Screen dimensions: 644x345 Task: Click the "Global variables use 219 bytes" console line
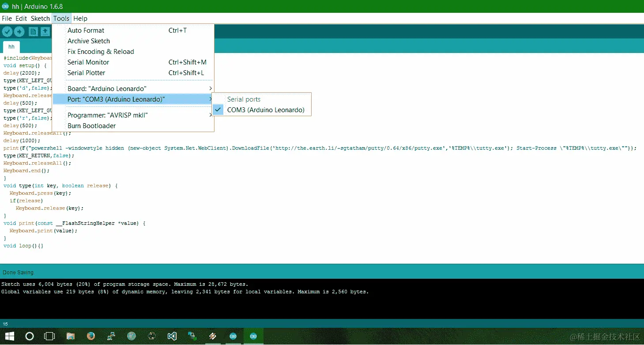(x=185, y=292)
